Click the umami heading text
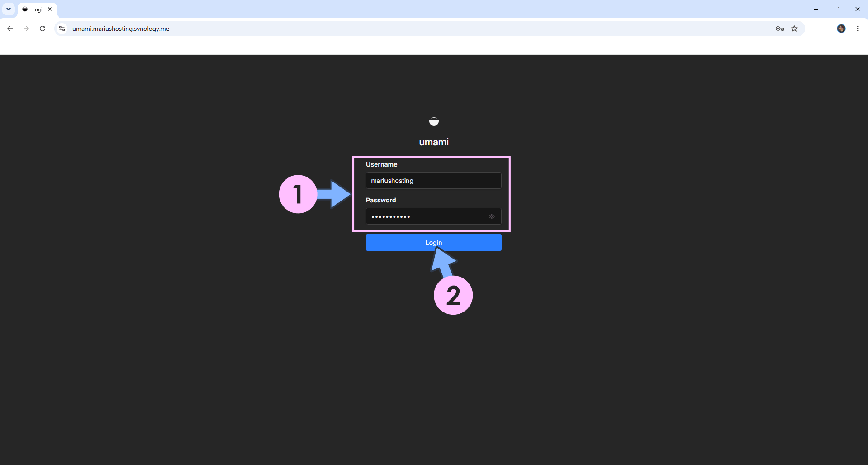This screenshot has width=868, height=465. 434,142
